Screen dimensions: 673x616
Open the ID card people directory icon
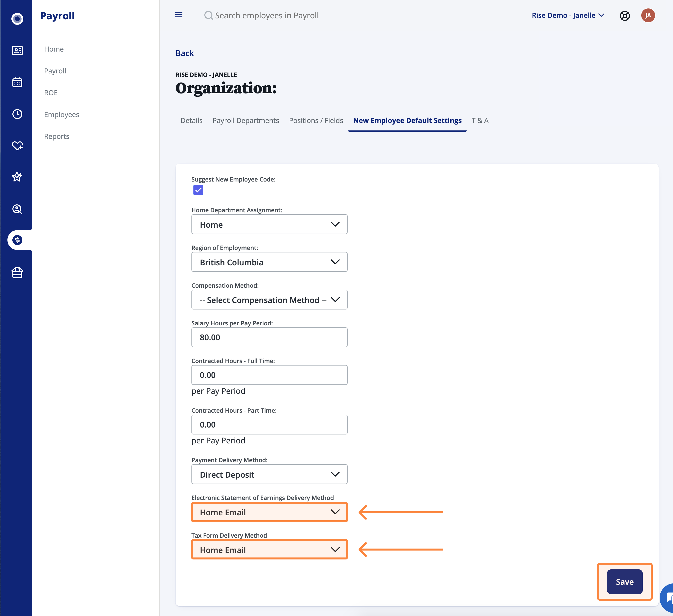[17, 50]
